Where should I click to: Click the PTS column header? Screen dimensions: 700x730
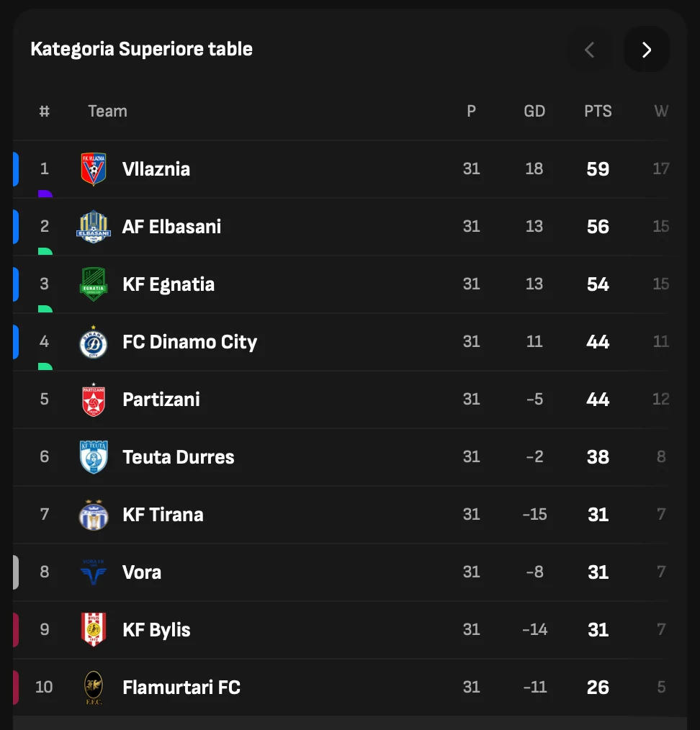(x=598, y=112)
